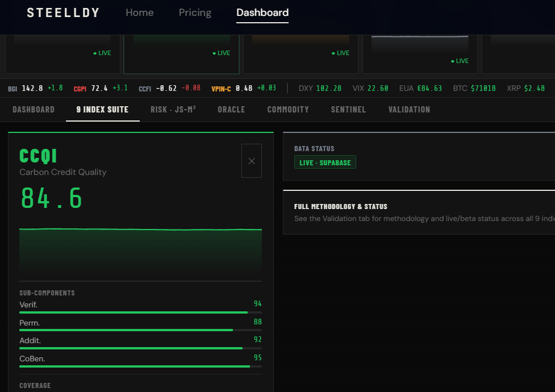Open the VALIDATION tab
555x392 pixels.
[409, 110]
